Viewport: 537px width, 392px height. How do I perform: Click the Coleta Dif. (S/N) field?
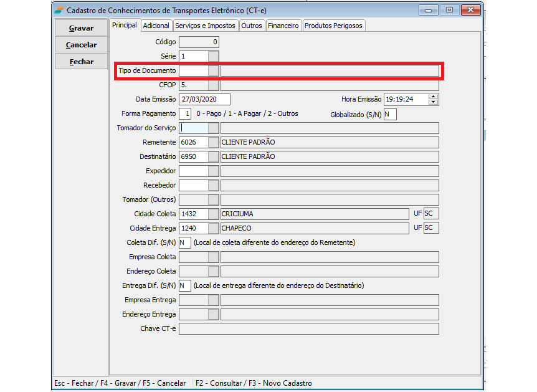(184, 242)
